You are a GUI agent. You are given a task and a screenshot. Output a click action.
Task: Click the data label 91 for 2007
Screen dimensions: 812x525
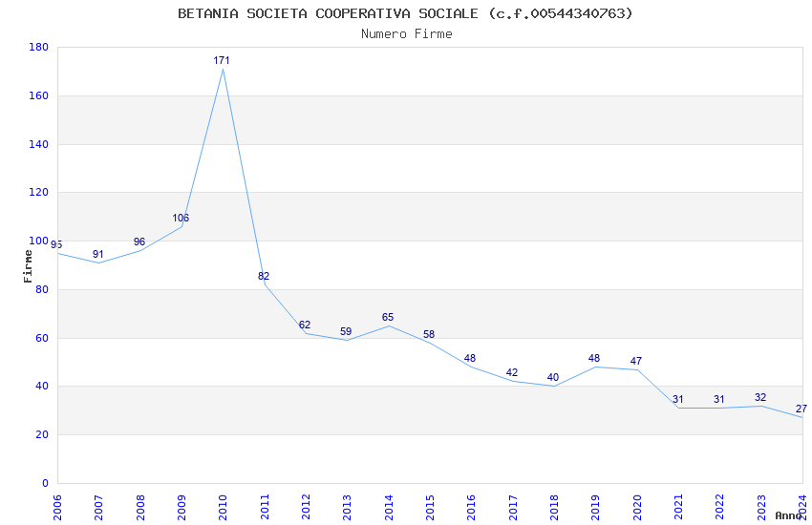click(x=97, y=254)
